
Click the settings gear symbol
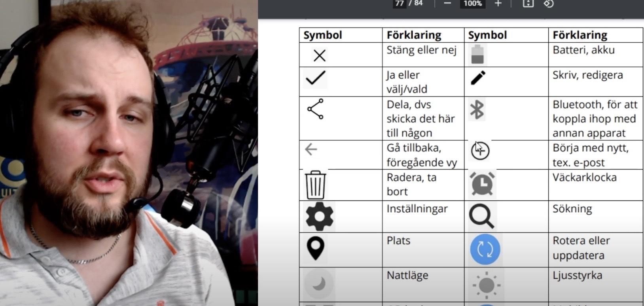(319, 216)
